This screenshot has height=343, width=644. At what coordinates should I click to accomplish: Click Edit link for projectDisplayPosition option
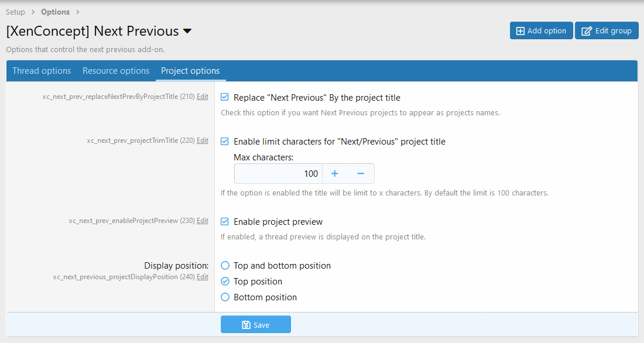click(203, 277)
